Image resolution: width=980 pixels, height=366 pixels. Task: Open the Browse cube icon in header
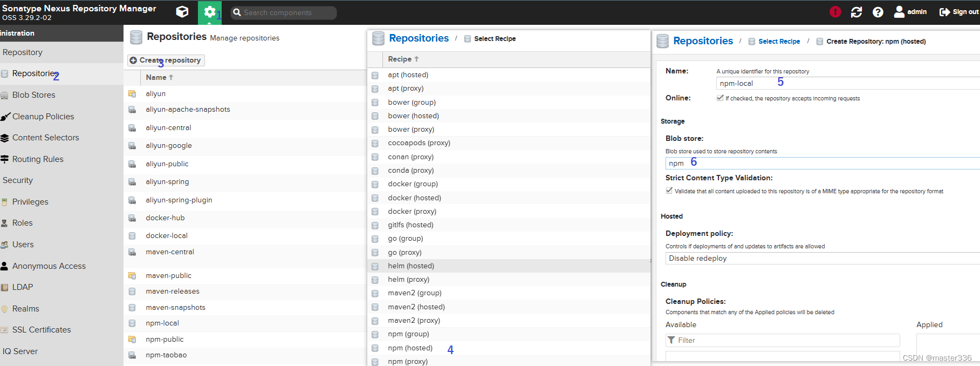click(x=182, y=12)
